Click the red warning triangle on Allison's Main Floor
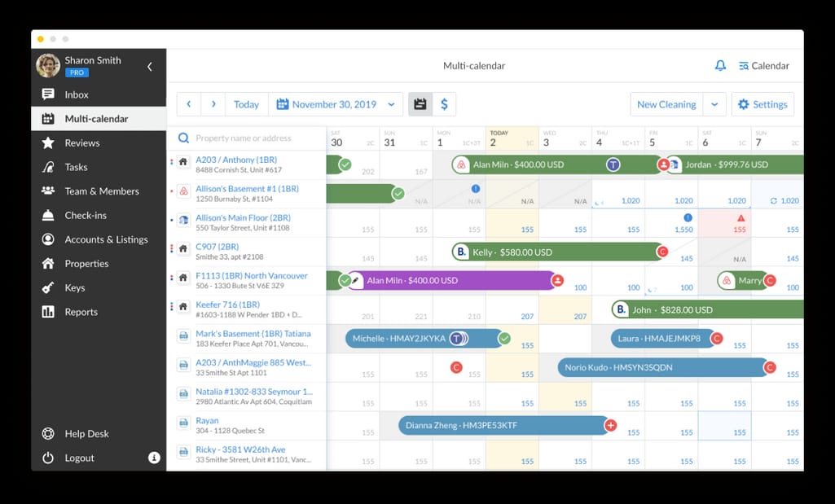 [741, 218]
